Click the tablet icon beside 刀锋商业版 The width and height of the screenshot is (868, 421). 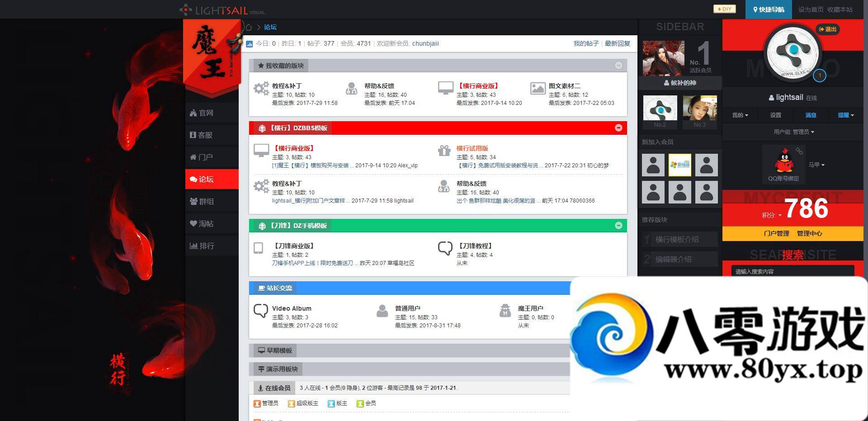click(259, 248)
